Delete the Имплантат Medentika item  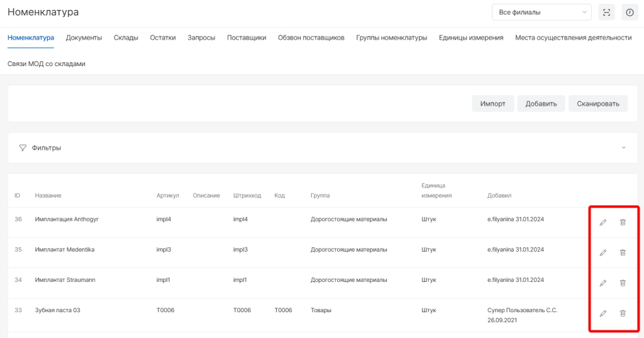tap(623, 252)
